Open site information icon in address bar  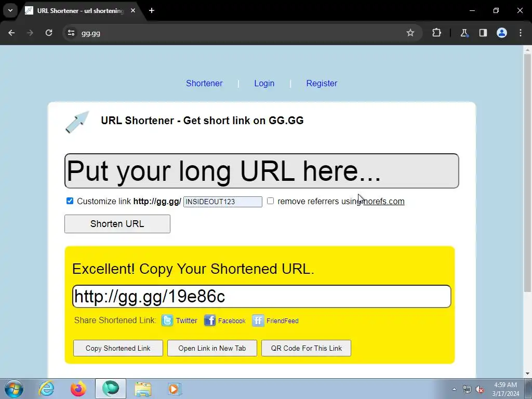[71, 33]
